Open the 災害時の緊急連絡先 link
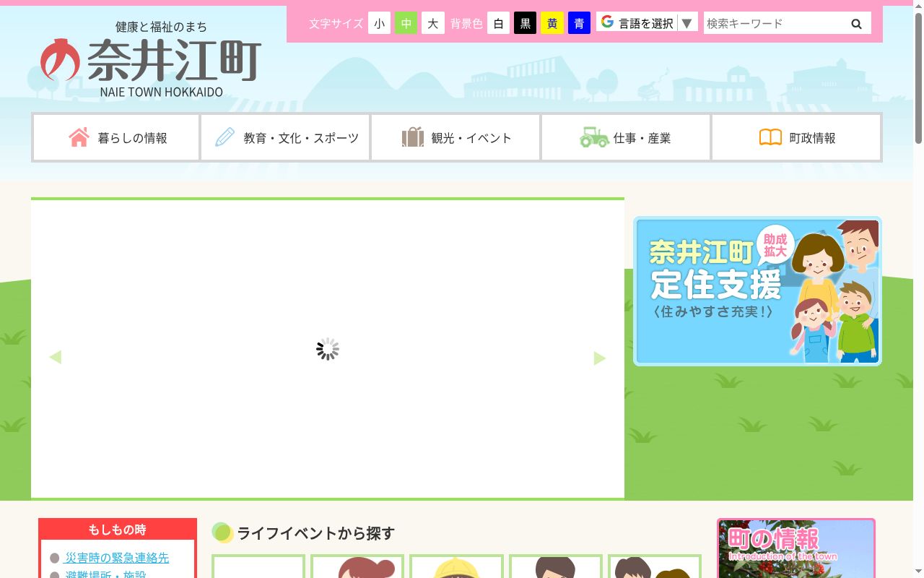 click(x=117, y=558)
